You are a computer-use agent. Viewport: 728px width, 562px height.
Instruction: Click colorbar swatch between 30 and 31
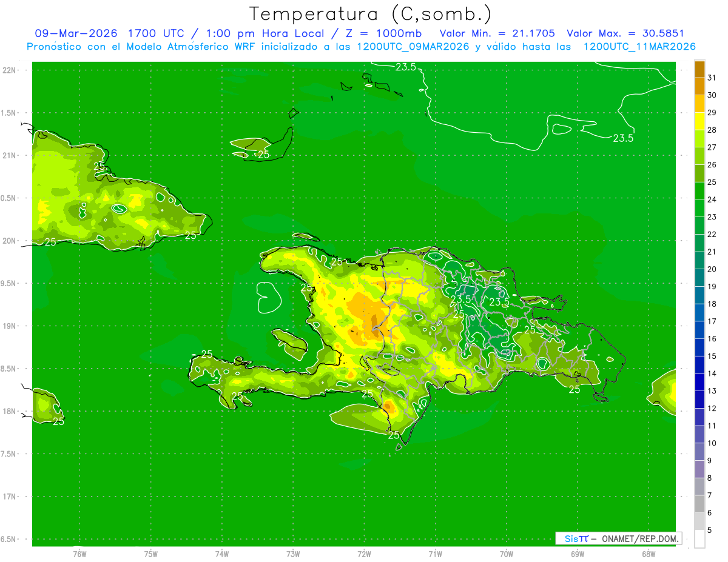point(699,87)
